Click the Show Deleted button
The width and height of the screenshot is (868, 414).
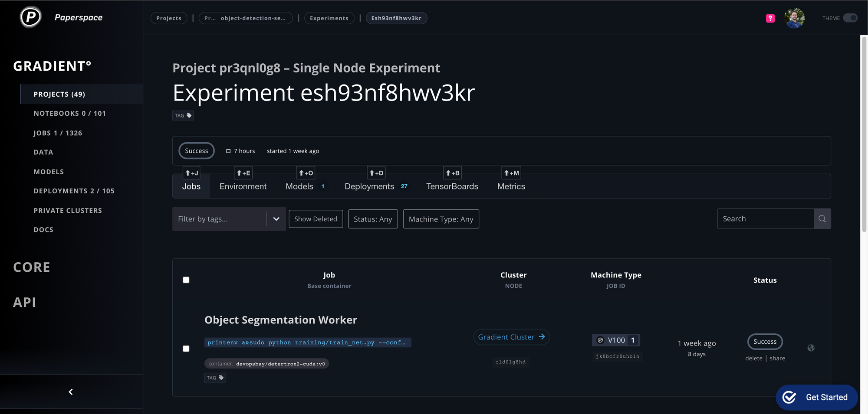coord(316,219)
